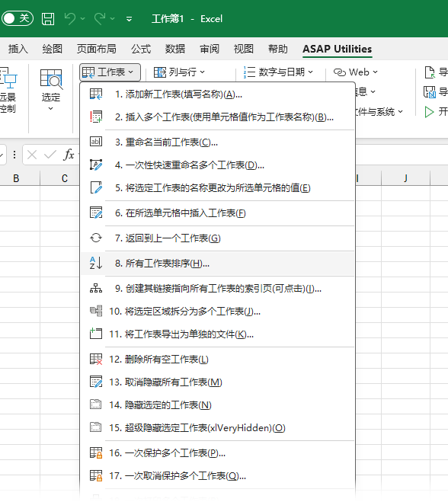The image size is (448, 502).
Task: Choose 15. 超级隐藏选定工作表 xlVeryHidden
Action: [218, 428]
